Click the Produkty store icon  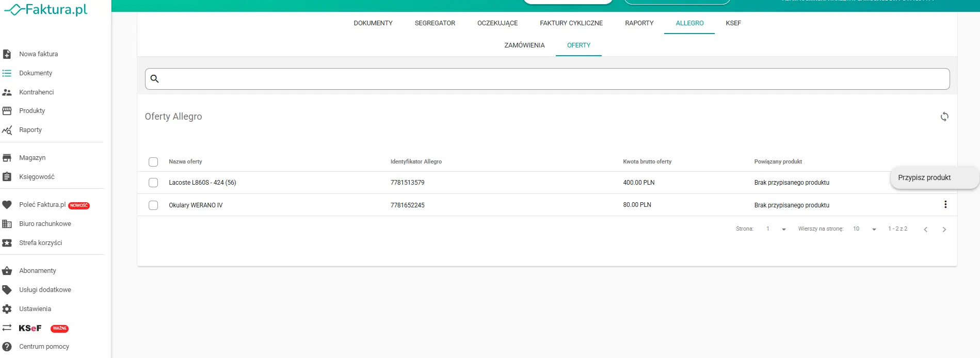pyautogui.click(x=7, y=111)
